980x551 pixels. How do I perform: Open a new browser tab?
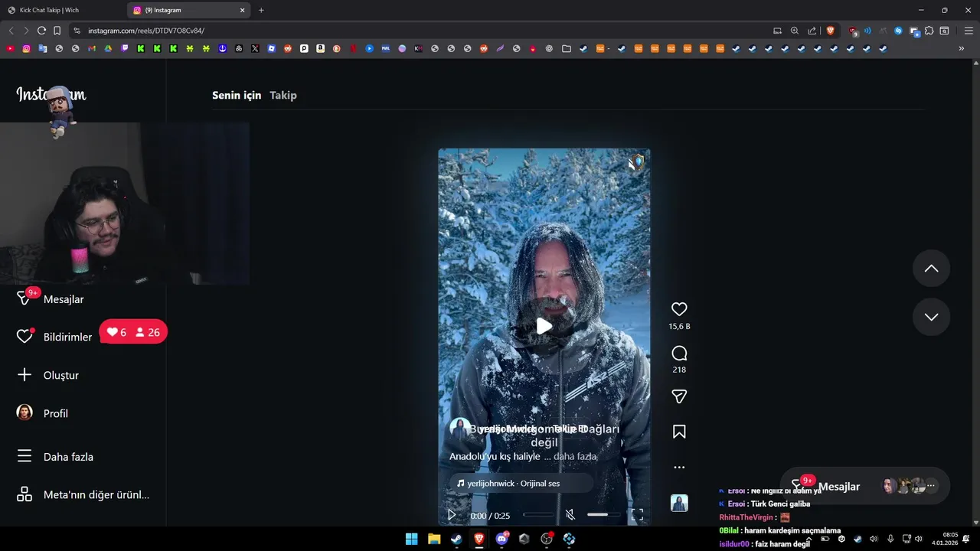tap(261, 10)
